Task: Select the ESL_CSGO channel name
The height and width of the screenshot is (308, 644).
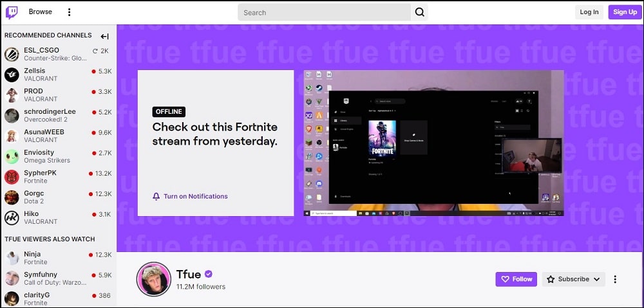Action: coord(41,50)
